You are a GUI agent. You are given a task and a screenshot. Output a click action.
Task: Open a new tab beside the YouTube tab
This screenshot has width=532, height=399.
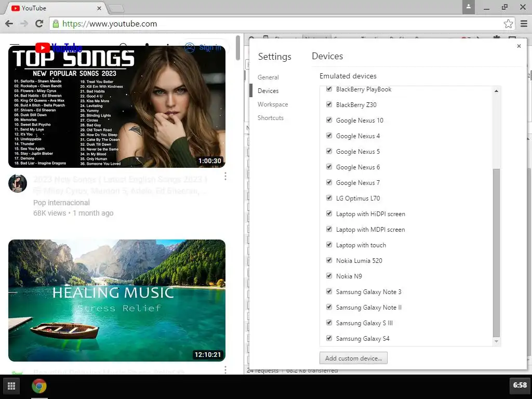click(x=116, y=8)
